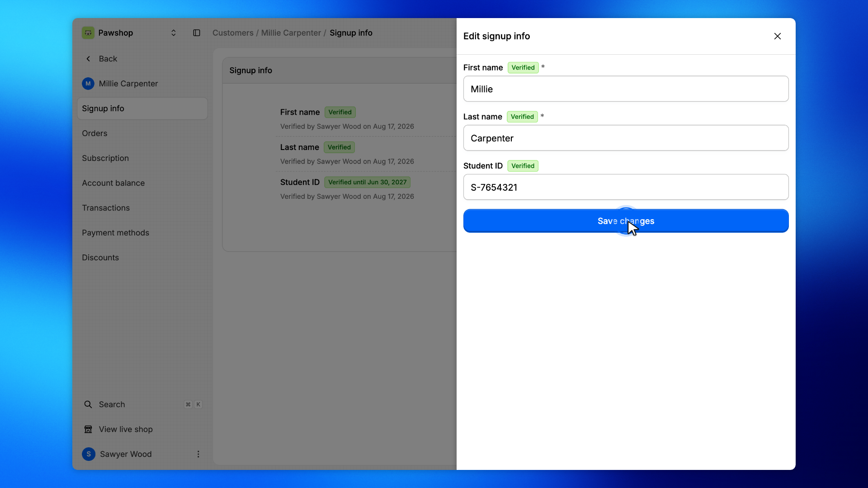The height and width of the screenshot is (488, 868).
Task: Click Millie Carpenter's avatar in the sidebar
Action: [x=88, y=84]
